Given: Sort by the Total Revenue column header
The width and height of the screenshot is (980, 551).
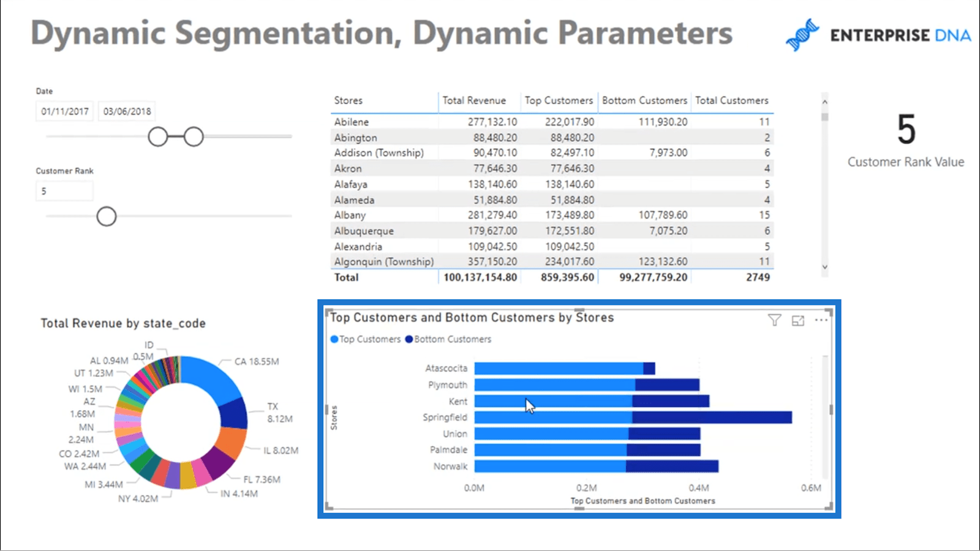Looking at the screenshot, I should 474,100.
